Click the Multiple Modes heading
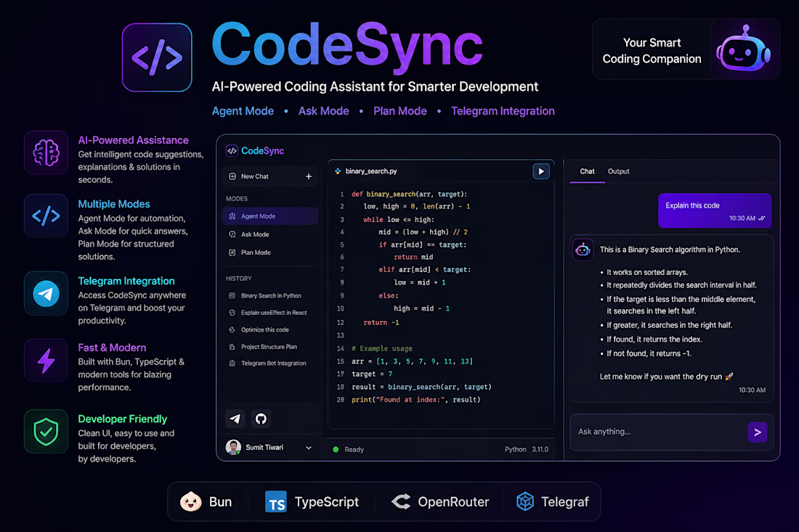This screenshot has height=532, width=799. [114, 204]
